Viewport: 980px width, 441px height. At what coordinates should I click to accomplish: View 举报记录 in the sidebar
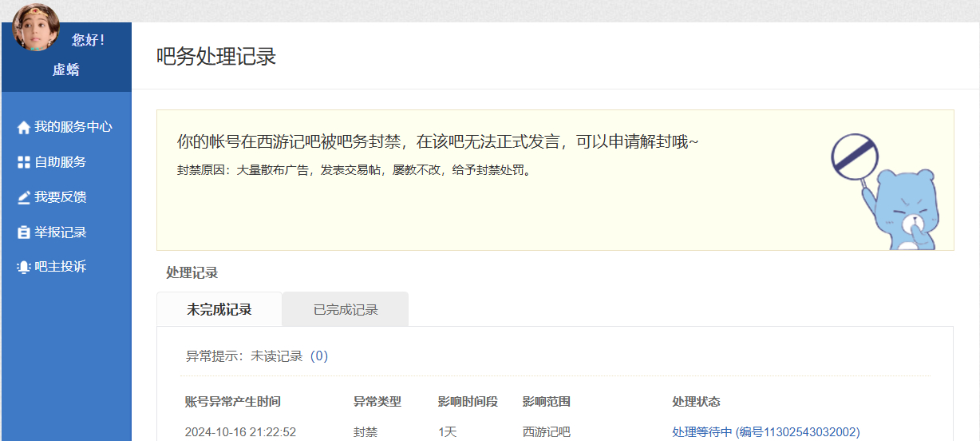pos(60,232)
